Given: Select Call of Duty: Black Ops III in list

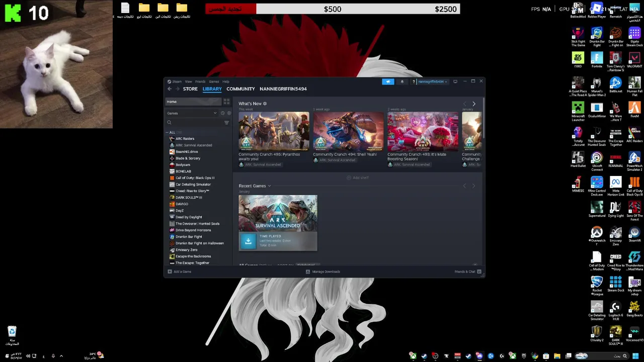Looking at the screenshot, I should pos(195,178).
